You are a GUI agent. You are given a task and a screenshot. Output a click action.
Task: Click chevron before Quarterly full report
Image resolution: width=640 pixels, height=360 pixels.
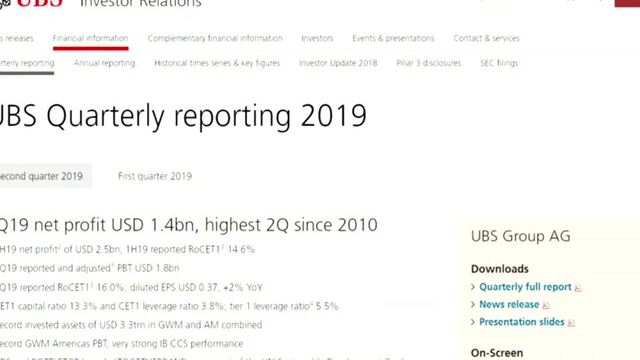click(x=473, y=287)
